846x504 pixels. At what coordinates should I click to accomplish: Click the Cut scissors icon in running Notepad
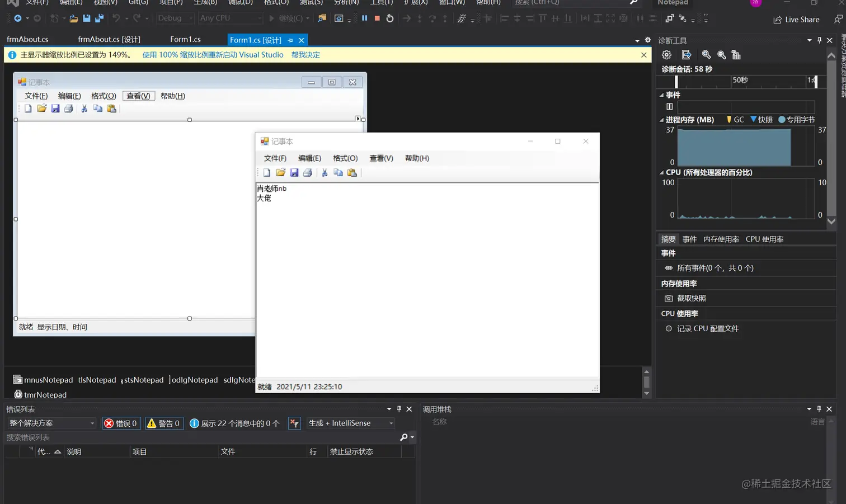(325, 173)
